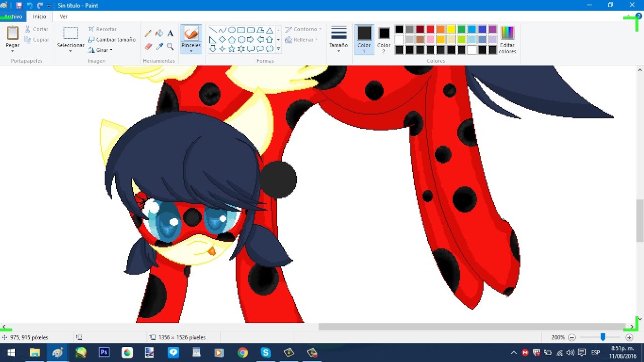Choose the Oval callout shape
Screen dimensions: 644x362
click(x=260, y=49)
